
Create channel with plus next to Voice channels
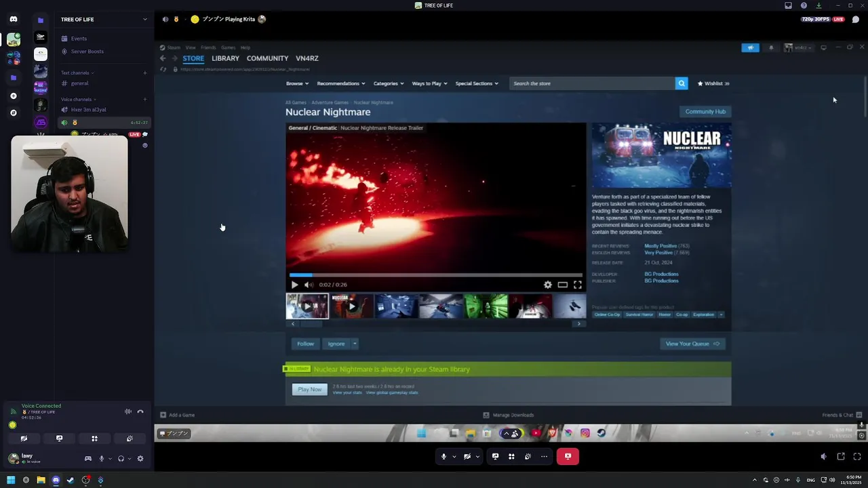point(144,99)
